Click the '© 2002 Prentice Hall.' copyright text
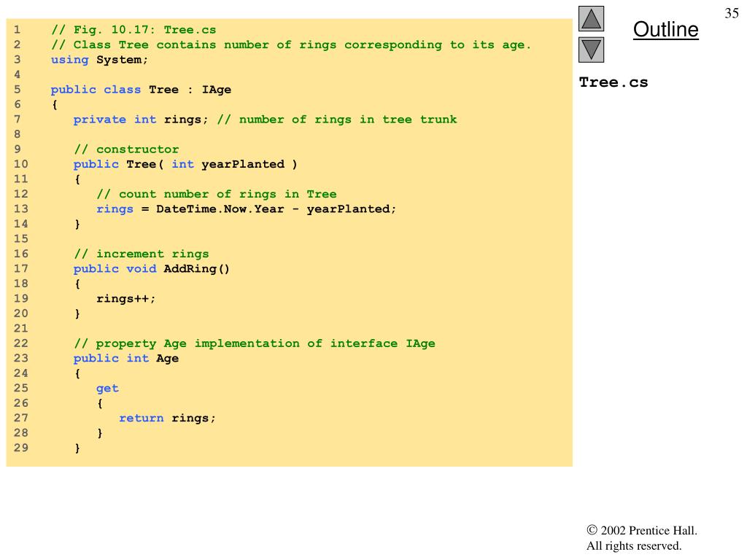This screenshot has width=747, height=560. click(x=642, y=531)
